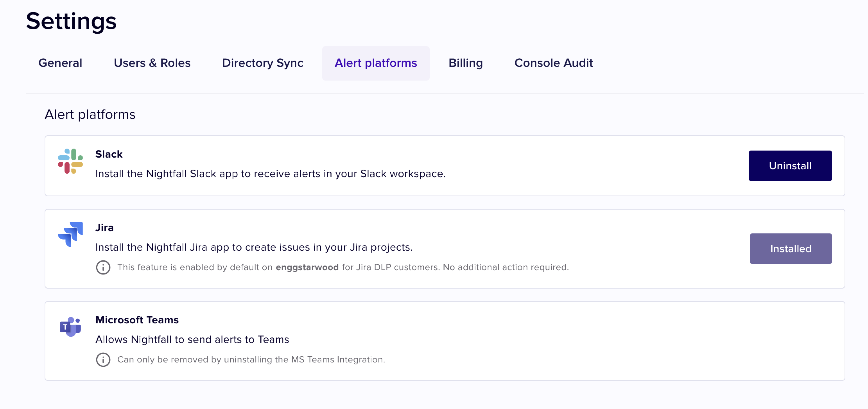Click the Jira card title

pyautogui.click(x=104, y=227)
